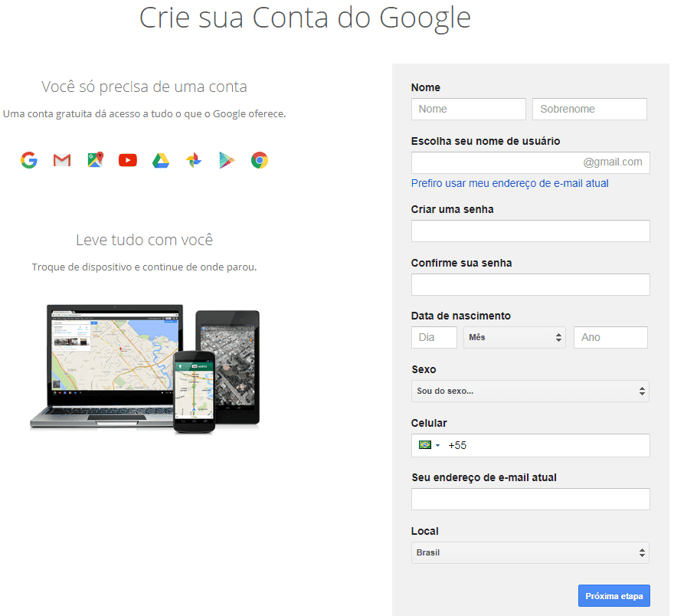674x616 pixels.
Task: Expand the Sou do sexo selector
Action: point(530,392)
